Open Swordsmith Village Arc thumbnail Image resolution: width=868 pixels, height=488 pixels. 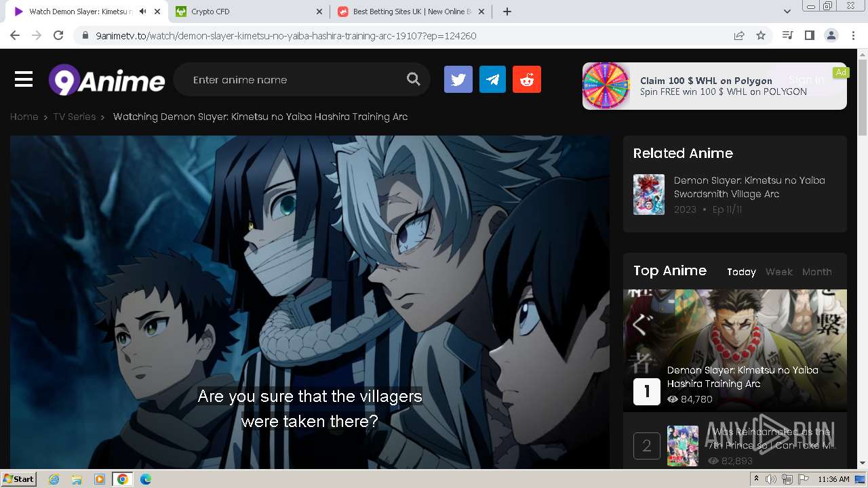649,195
